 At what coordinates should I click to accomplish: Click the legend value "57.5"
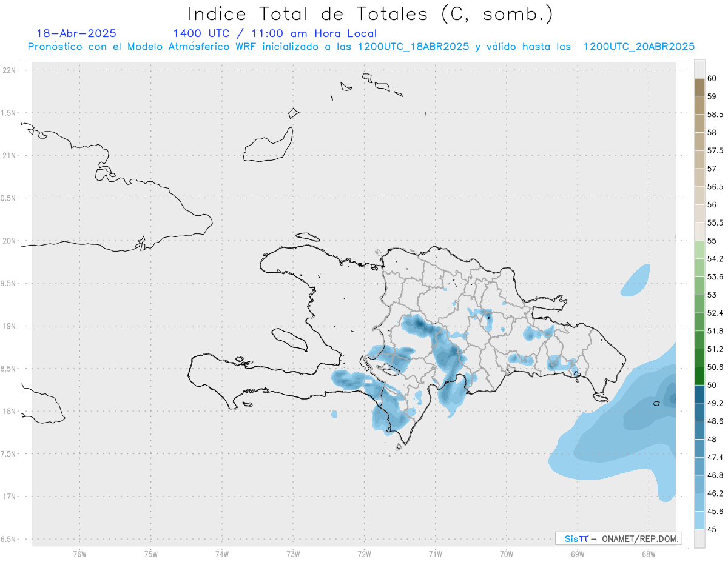coord(715,150)
